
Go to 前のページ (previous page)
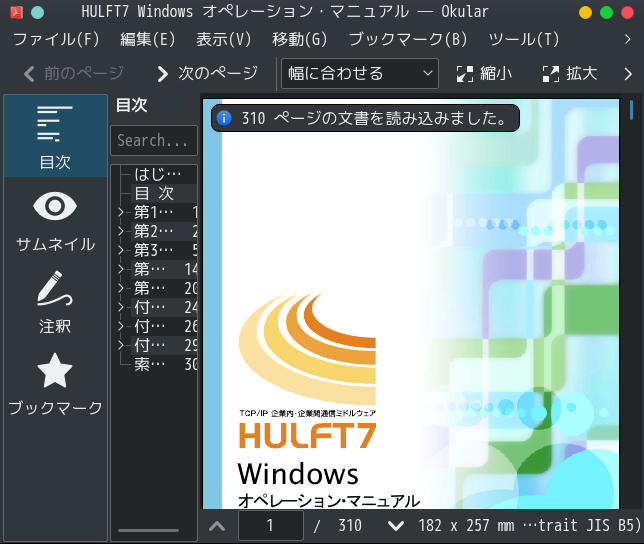point(74,73)
